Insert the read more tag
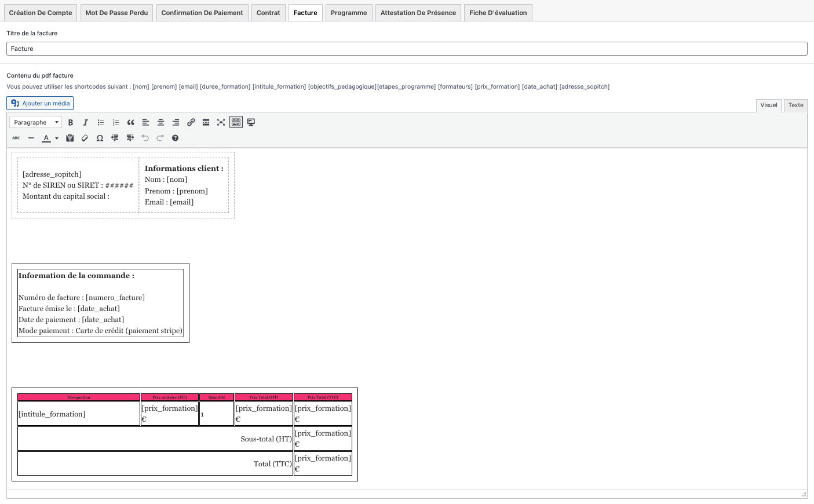 click(206, 122)
